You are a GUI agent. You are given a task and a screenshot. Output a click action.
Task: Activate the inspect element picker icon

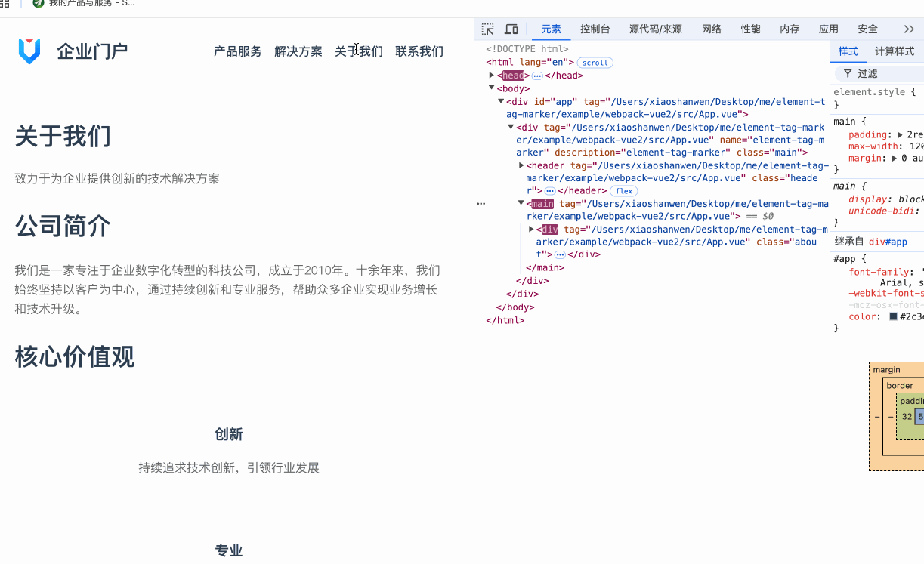coord(488,29)
